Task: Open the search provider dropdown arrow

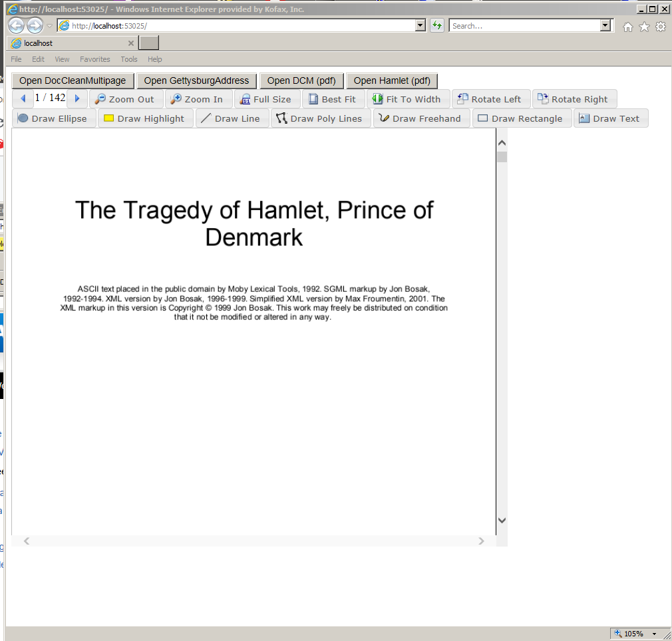Action: (605, 25)
